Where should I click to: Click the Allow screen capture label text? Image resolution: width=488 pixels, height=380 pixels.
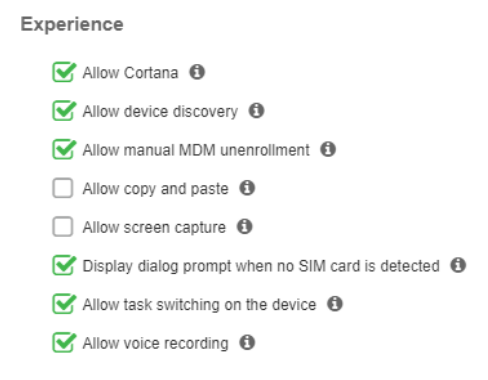[154, 228]
